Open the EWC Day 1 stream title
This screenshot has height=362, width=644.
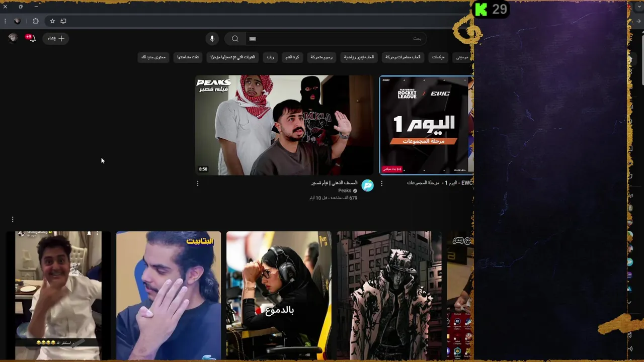click(x=440, y=183)
